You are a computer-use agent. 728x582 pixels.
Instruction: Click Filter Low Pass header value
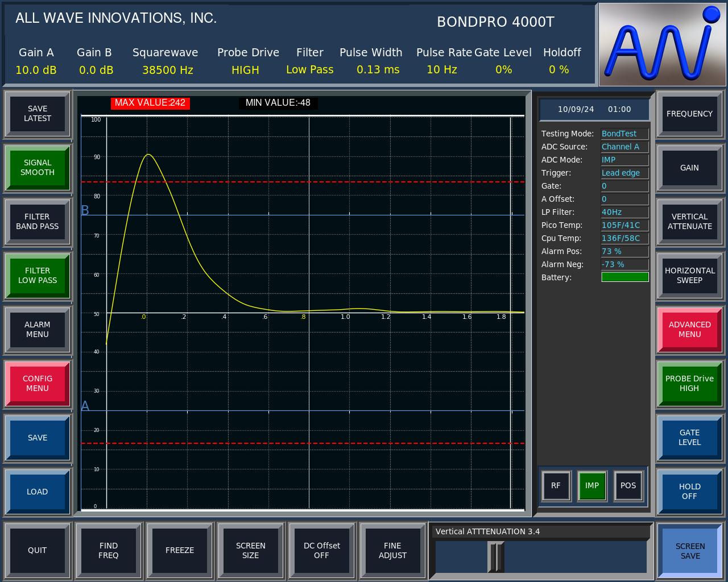point(310,69)
